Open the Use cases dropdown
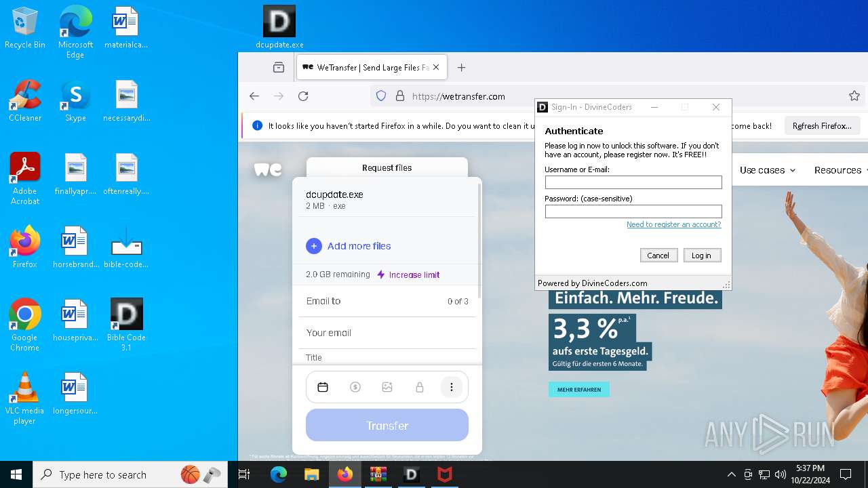Image resolution: width=868 pixels, height=488 pixels. tap(768, 170)
